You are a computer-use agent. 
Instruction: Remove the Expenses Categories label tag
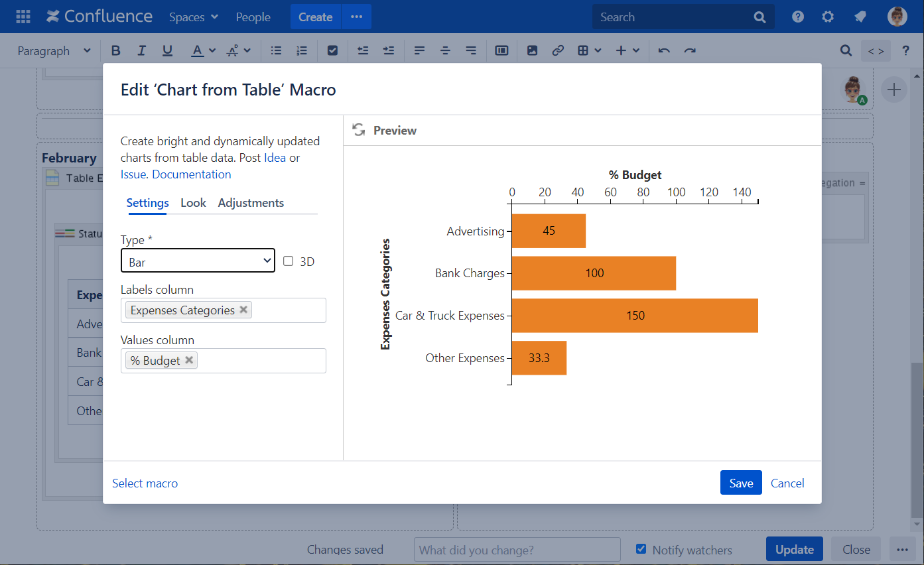pos(243,310)
